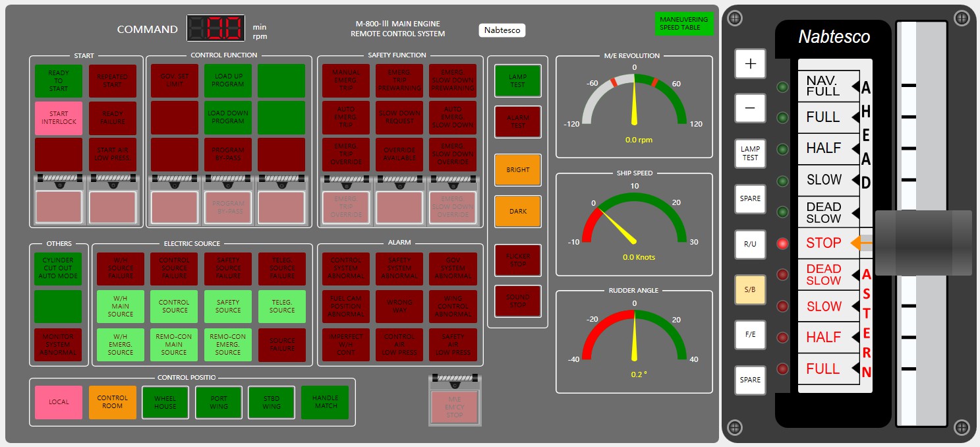Click the R/U telegraph button

(x=750, y=244)
